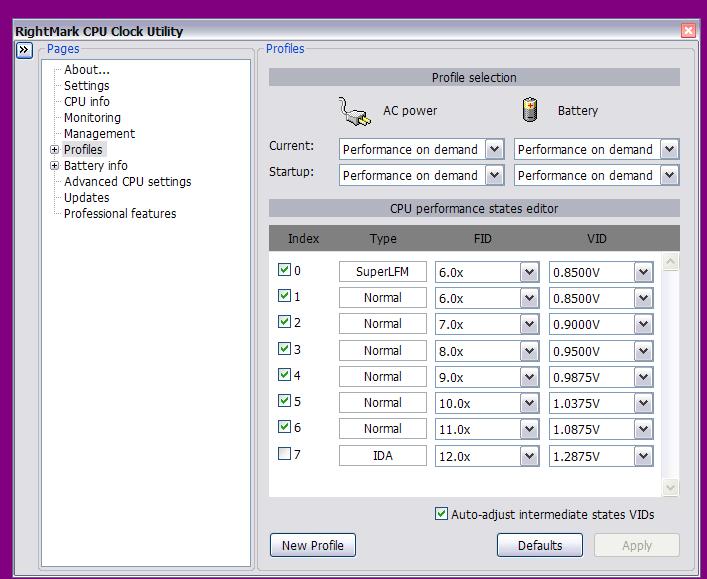
Task: Open the Current AC power profile dropdown
Action: click(x=495, y=149)
